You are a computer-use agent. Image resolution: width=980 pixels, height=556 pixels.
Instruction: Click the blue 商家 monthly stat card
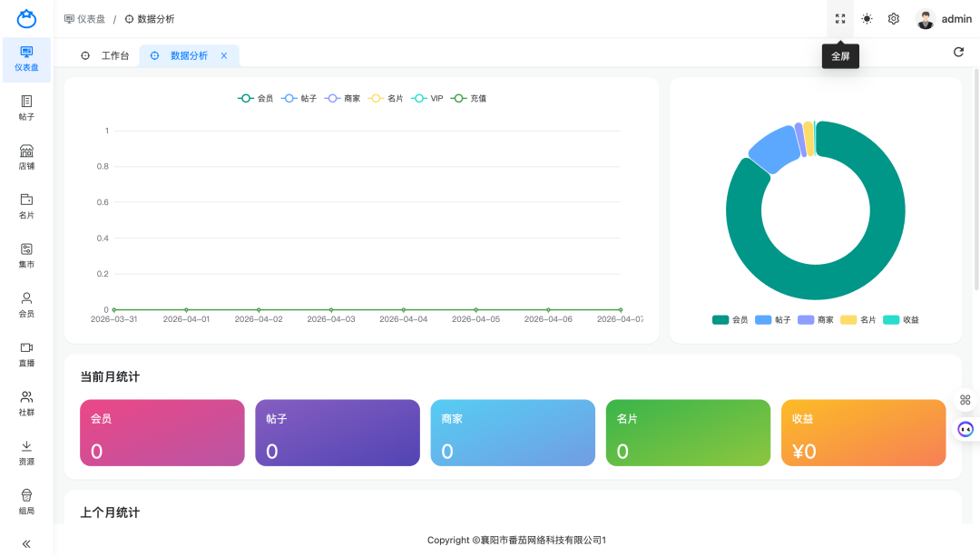(x=513, y=433)
